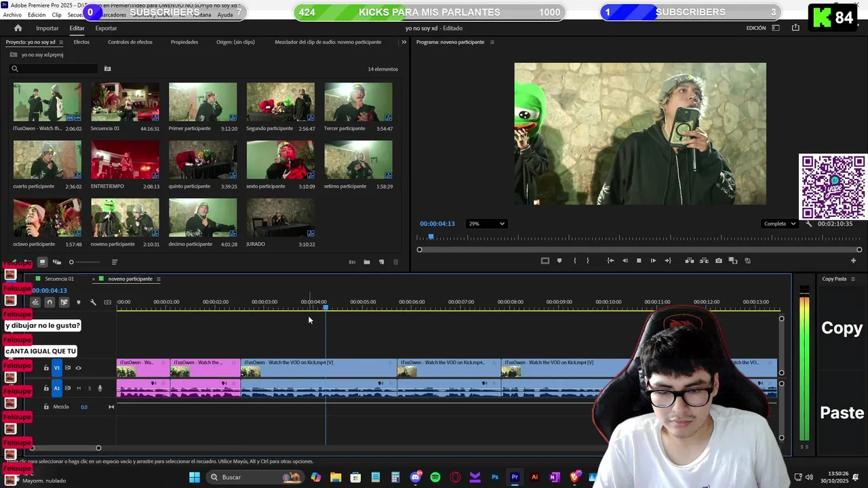Open the Workspaces icon at top right
868x488 pixels.
(x=776, y=28)
